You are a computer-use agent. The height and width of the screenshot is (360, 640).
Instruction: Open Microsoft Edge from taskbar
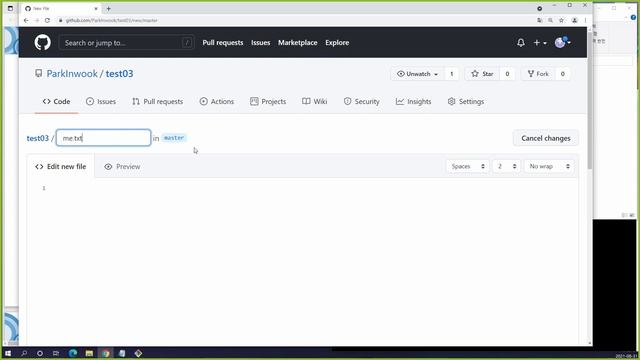pyautogui.click(x=73, y=353)
